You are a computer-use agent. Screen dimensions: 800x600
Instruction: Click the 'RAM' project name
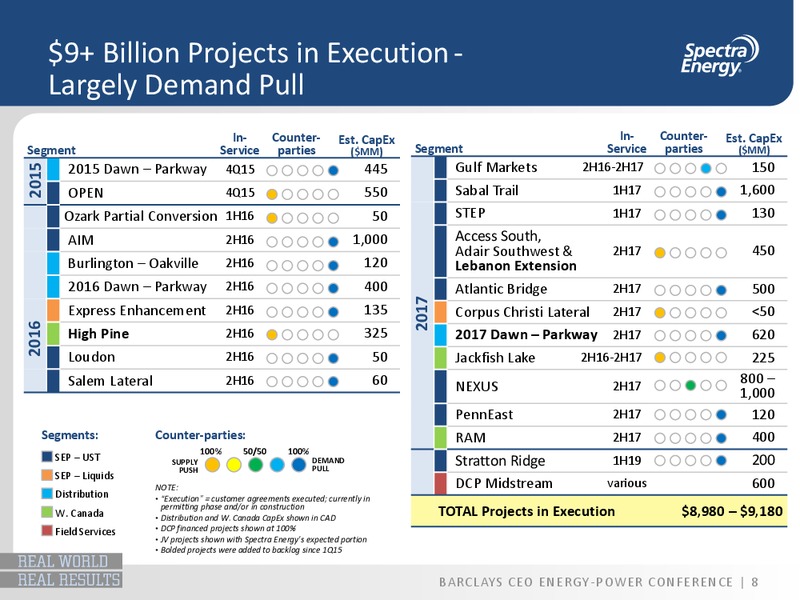(x=470, y=438)
